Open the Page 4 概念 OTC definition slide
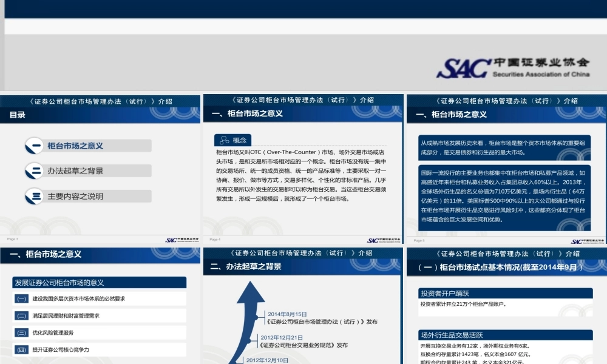Screen dimensions: 607x364 click(x=303, y=169)
